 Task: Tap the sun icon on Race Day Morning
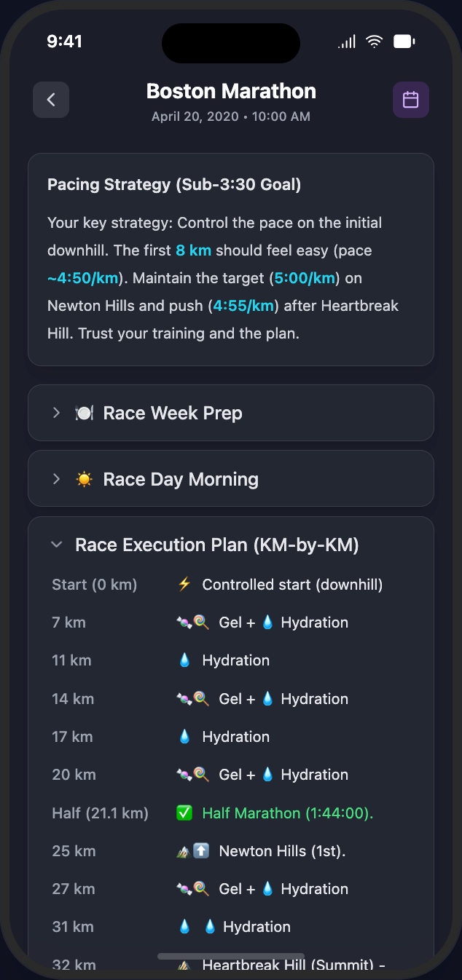85,478
